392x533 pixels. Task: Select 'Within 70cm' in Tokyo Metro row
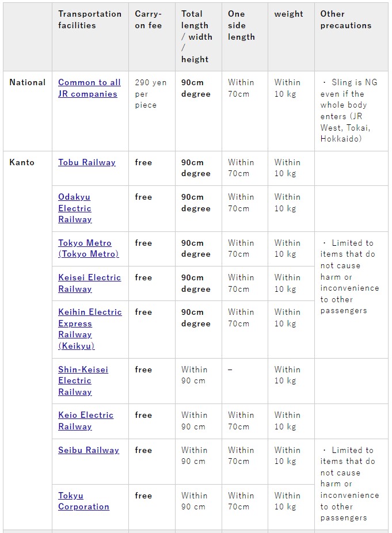pyautogui.click(x=241, y=249)
